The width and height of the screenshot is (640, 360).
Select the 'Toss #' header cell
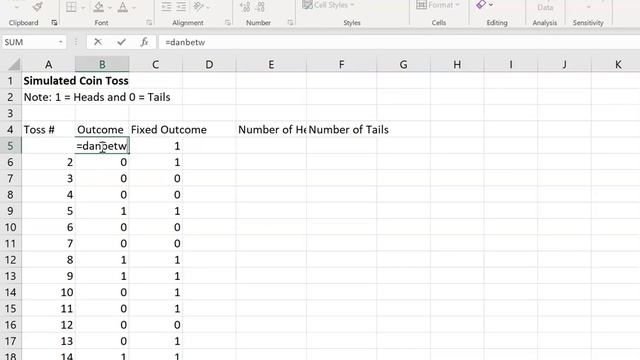[x=48, y=129]
